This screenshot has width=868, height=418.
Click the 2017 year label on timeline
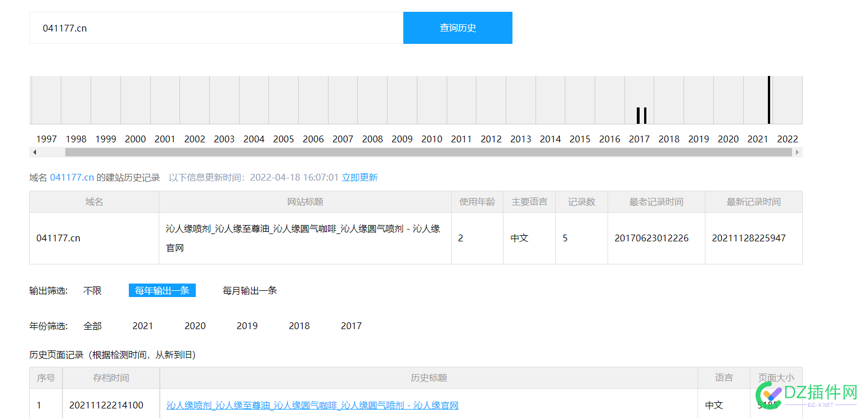coord(639,139)
